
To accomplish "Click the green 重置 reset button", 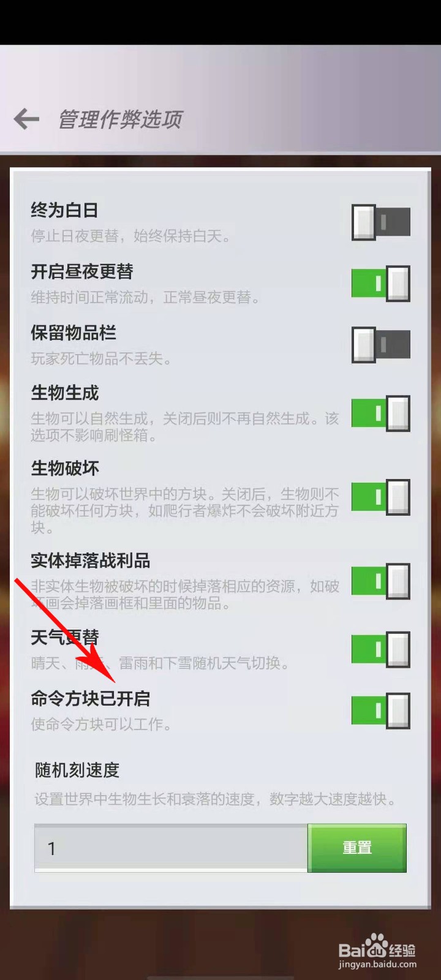I will 357,848.
